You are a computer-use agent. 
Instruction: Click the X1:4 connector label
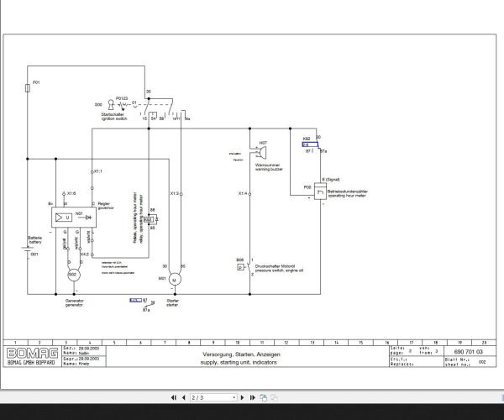pyautogui.click(x=243, y=193)
